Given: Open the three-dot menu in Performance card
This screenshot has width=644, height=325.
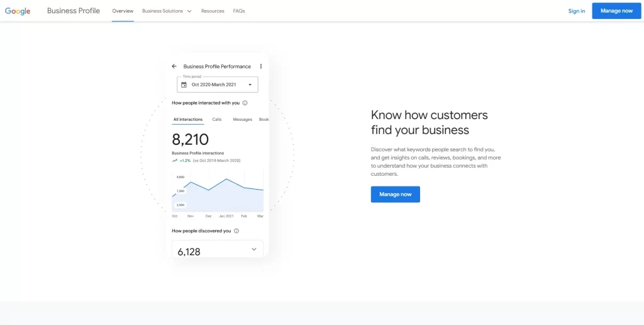Looking at the screenshot, I should (x=261, y=66).
